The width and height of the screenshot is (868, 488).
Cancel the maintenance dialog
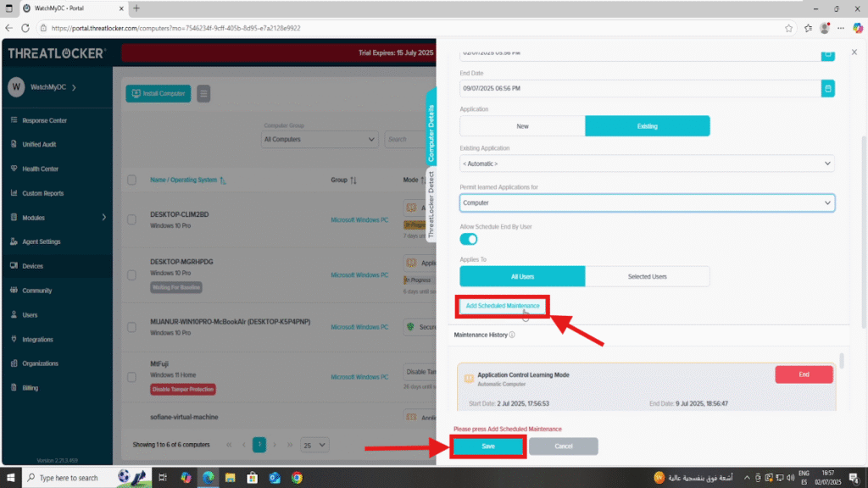[563, 446]
